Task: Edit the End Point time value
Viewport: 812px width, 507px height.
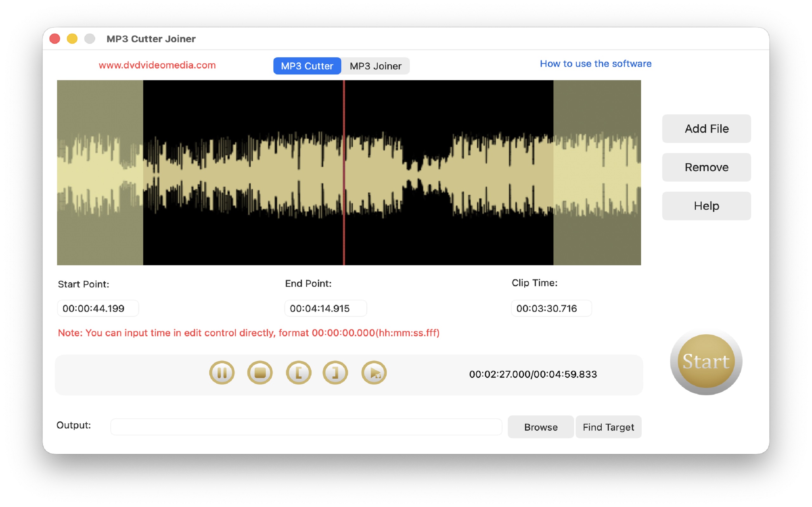Action: point(325,308)
